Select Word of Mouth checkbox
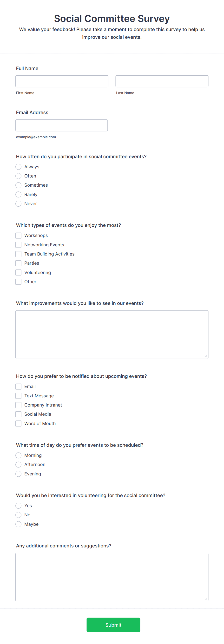 tap(19, 423)
